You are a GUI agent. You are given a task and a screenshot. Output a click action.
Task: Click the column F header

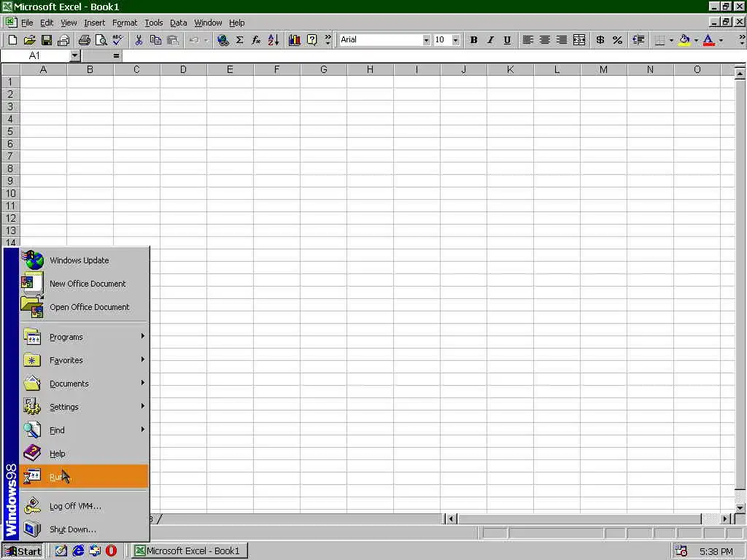[276, 69]
